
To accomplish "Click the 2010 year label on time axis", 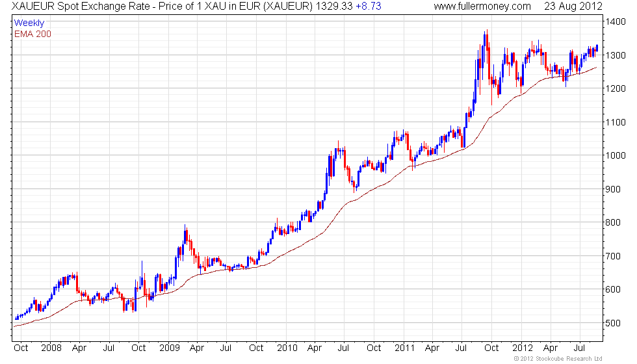I will click(x=287, y=348).
